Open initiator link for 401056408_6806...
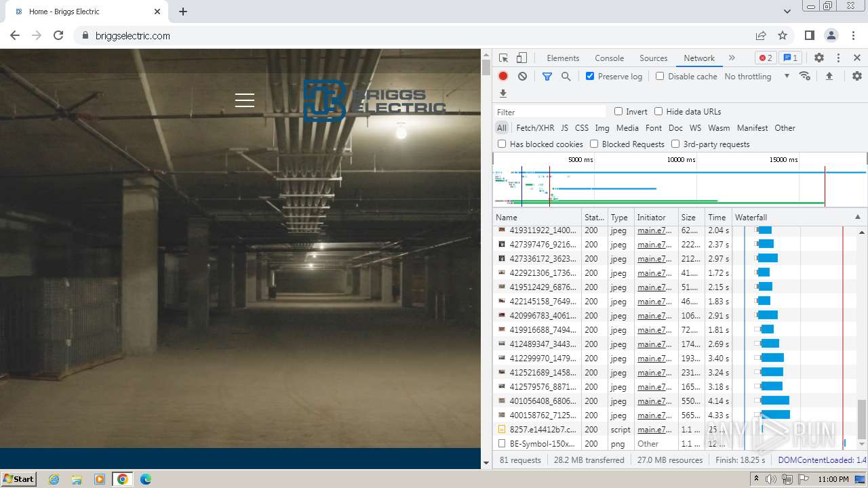The image size is (868, 488). [654, 401]
